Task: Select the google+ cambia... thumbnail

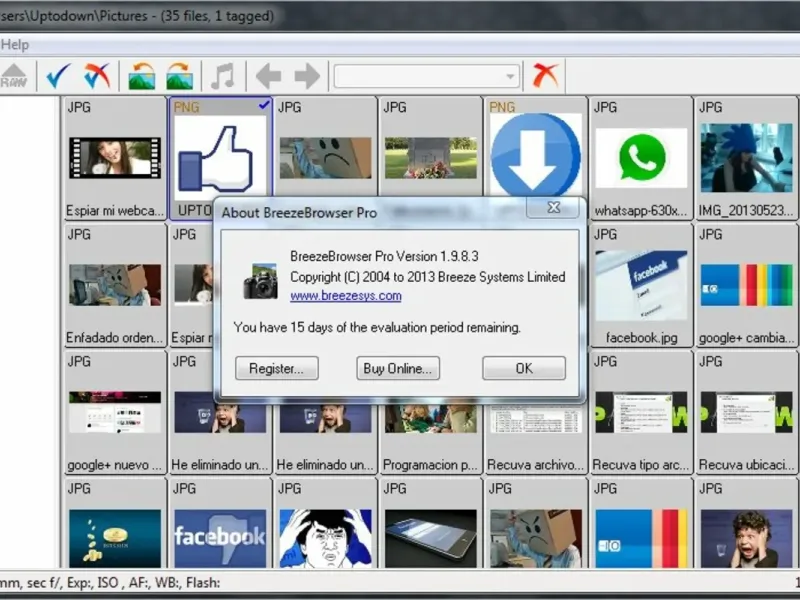Action: tap(746, 285)
